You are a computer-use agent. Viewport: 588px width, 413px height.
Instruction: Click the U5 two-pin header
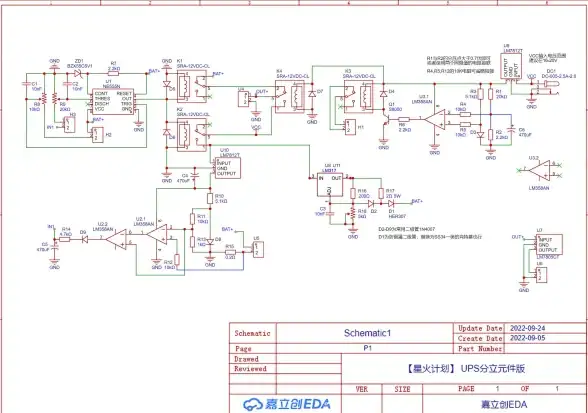(258, 249)
